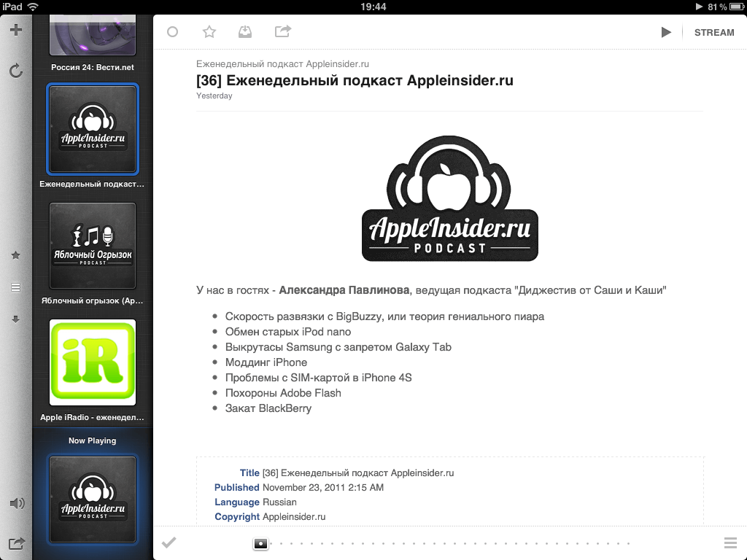
Task: Add a new podcast with plus icon
Action: 16,30
